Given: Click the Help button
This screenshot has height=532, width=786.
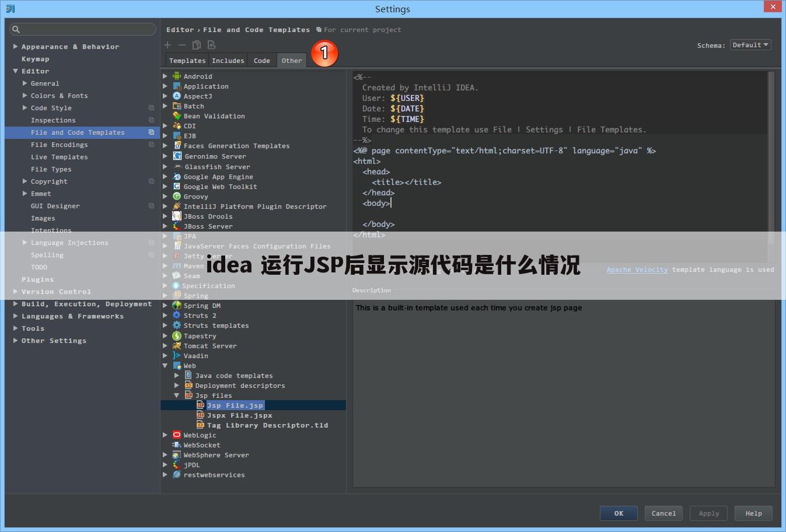Looking at the screenshot, I should tap(753, 513).
